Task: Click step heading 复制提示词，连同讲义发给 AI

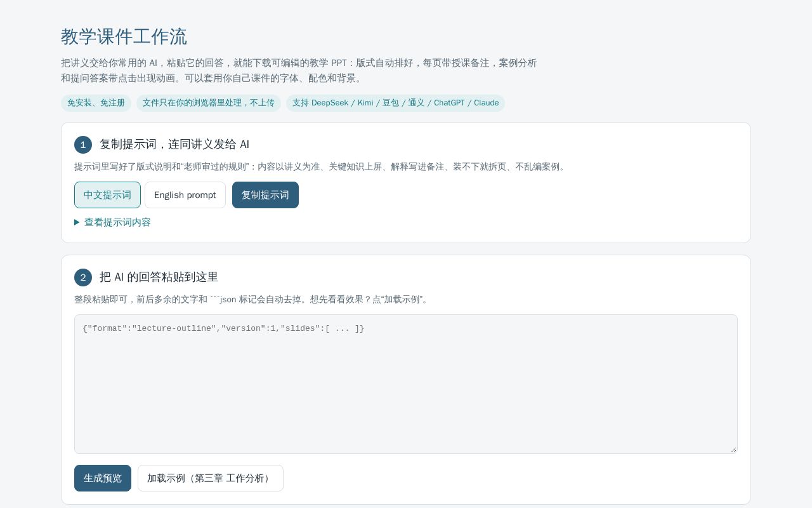Action: point(174,144)
